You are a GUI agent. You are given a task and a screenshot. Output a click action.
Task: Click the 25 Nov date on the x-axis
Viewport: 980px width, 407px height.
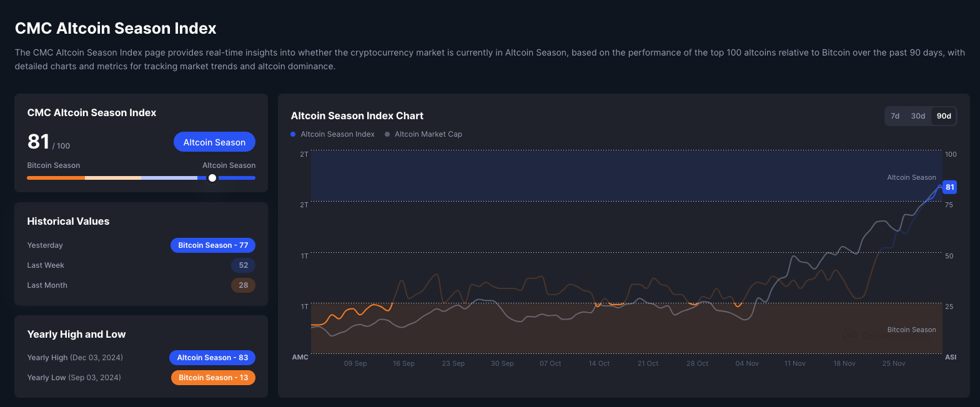tap(893, 363)
